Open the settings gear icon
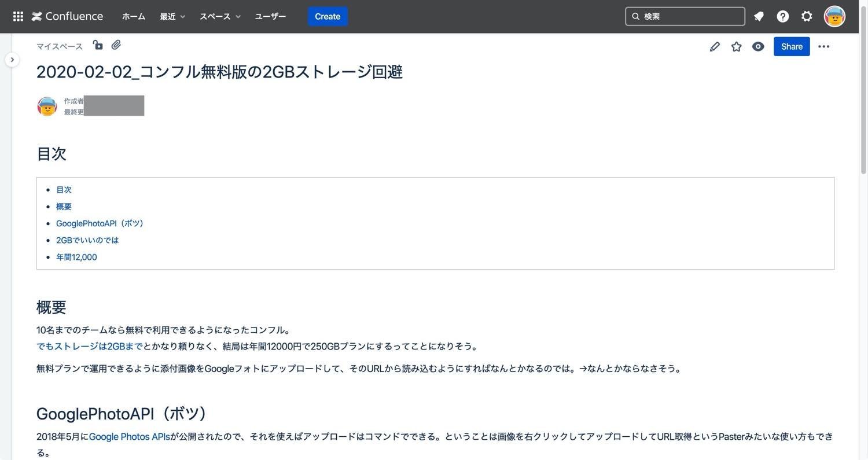 [807, 16]
